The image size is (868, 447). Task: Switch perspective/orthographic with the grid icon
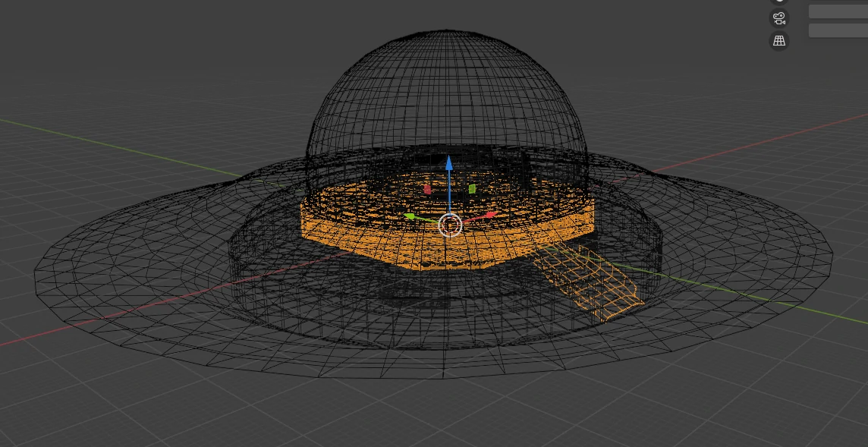click(779, 41)
